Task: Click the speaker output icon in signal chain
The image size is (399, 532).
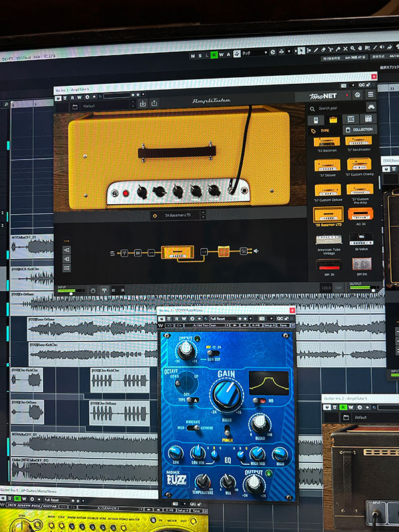Action: pyautogui.click(x=256, y=251)
